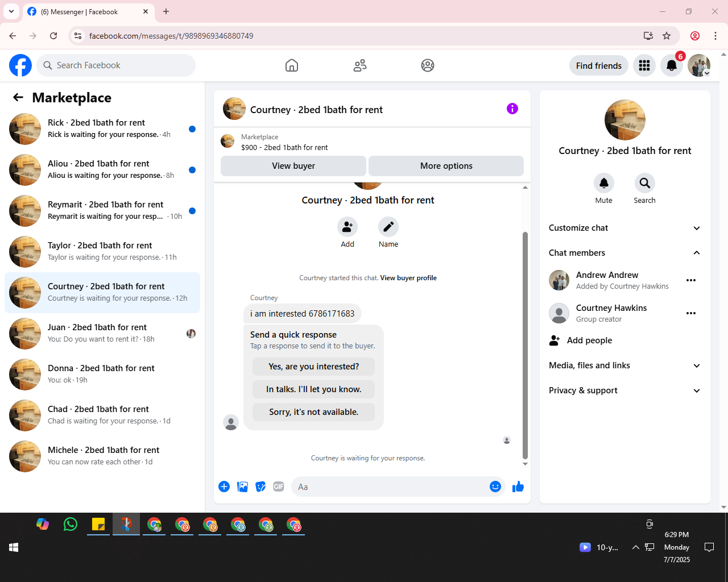
Task: Open a new browser tab
Action: 166,11
